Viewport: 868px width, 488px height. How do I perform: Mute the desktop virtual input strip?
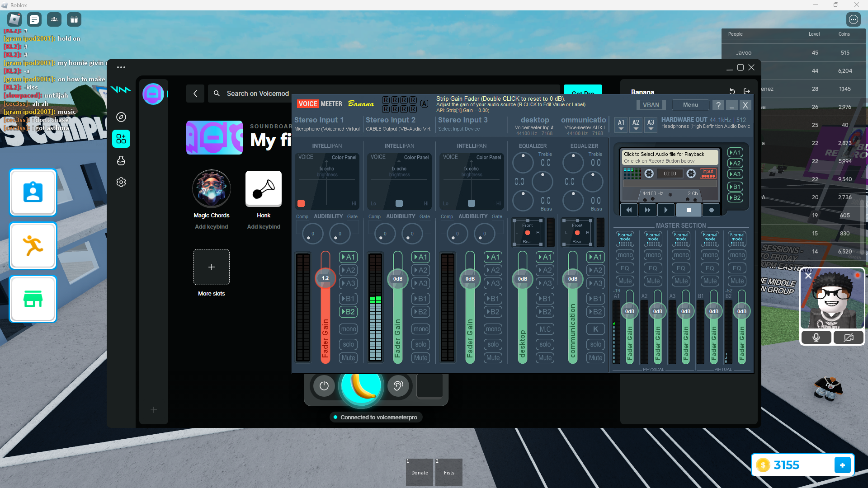tap(545, 358)
